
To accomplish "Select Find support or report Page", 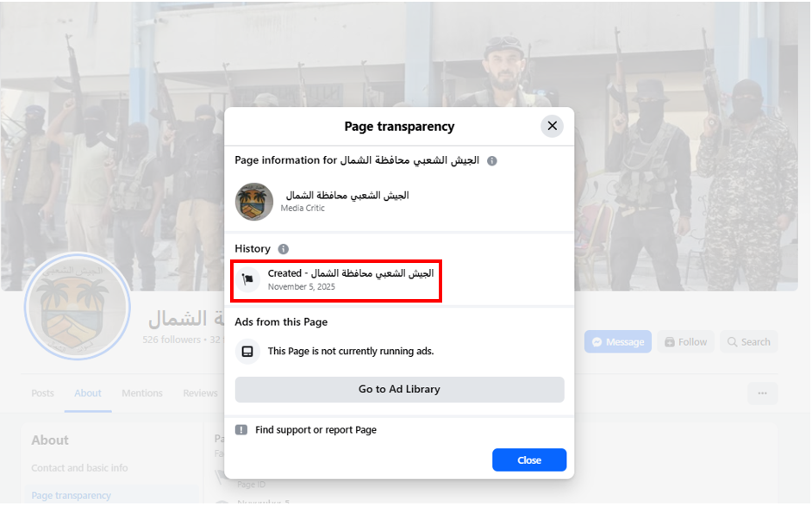I will pyautogui.click(x=315, y=430).
